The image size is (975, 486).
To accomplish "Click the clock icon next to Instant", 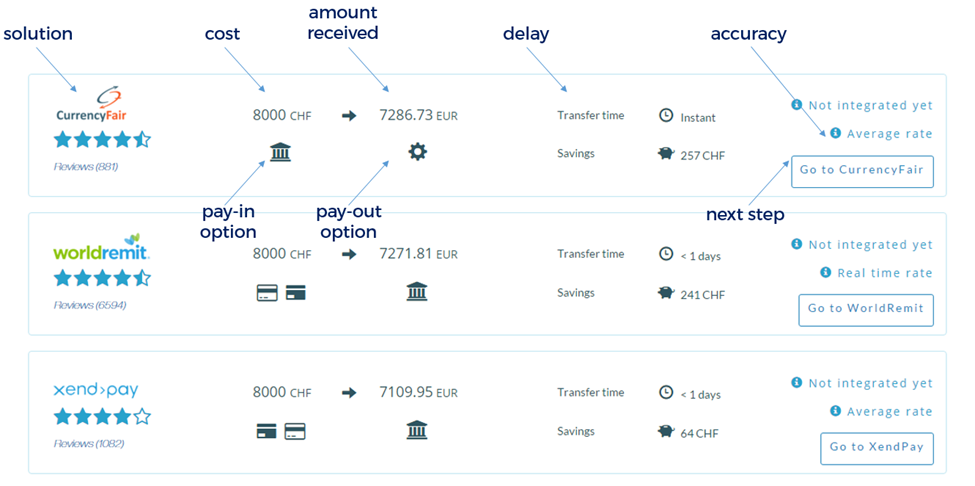I will pos(666,116).
